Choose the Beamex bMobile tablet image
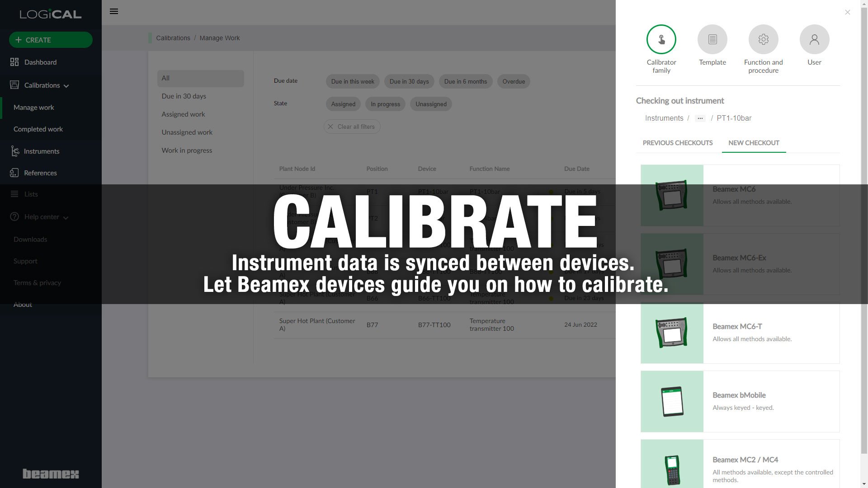This screenshot has height=488, width=868. click(672, 401)
